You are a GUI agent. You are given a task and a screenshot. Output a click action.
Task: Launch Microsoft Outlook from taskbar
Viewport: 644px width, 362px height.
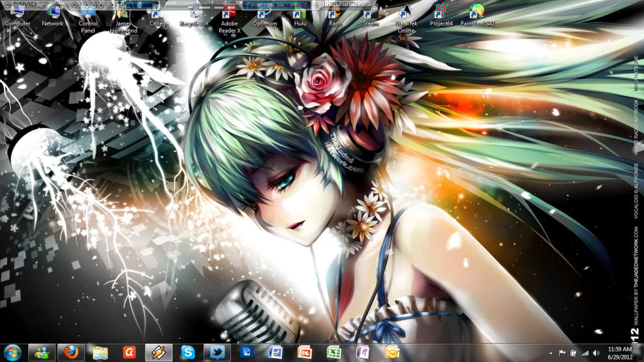coord(392,353)
